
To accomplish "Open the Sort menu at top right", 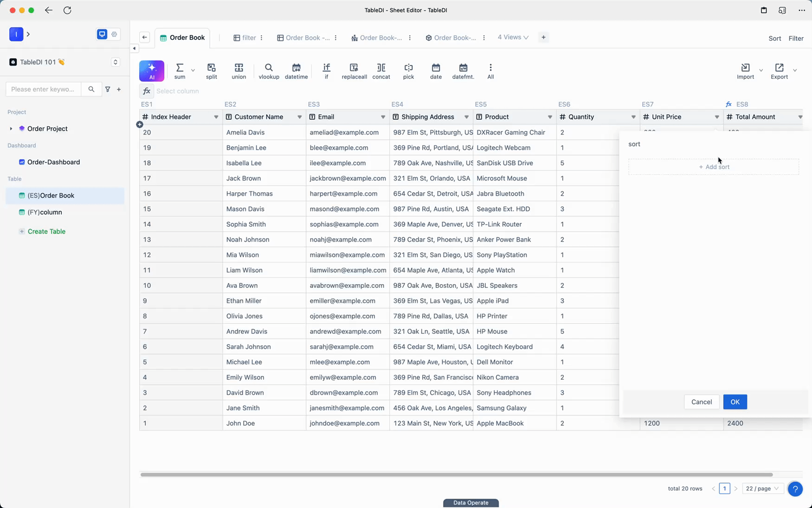I will click(x=774, y=39).
